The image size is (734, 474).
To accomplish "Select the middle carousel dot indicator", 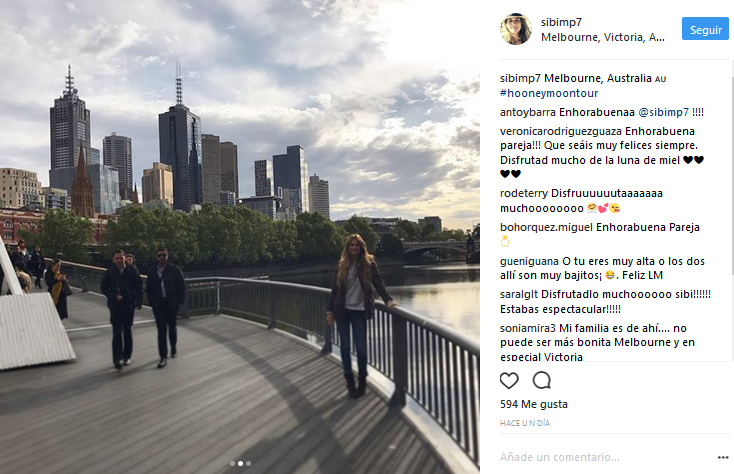I will coord(240,463).
